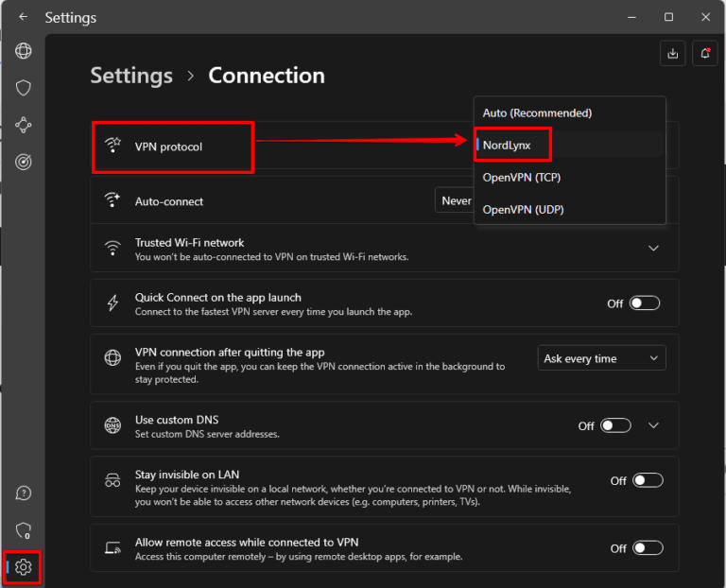Expand the Use custom DNS chevron

point(652,425)
